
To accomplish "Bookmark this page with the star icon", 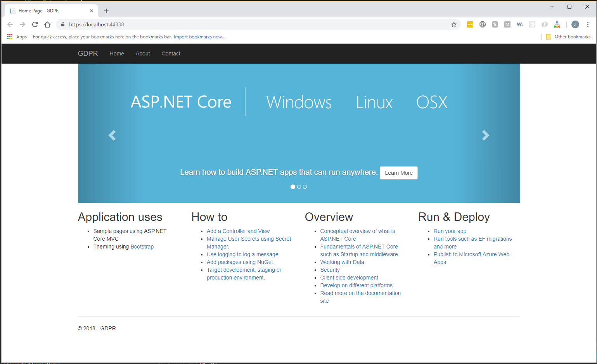I will click(454, 24).
